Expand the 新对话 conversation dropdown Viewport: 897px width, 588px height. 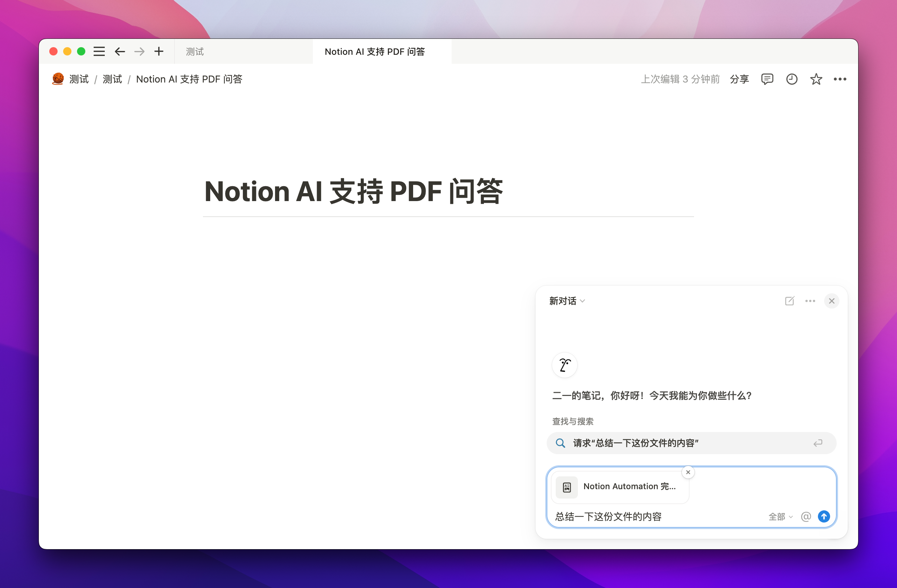[567, 301]
